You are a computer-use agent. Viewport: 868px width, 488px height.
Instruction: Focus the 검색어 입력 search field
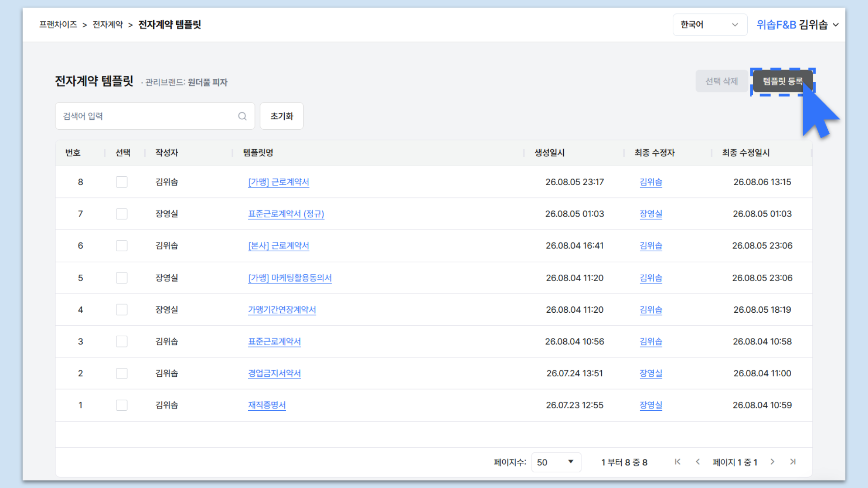click(155, 116)
